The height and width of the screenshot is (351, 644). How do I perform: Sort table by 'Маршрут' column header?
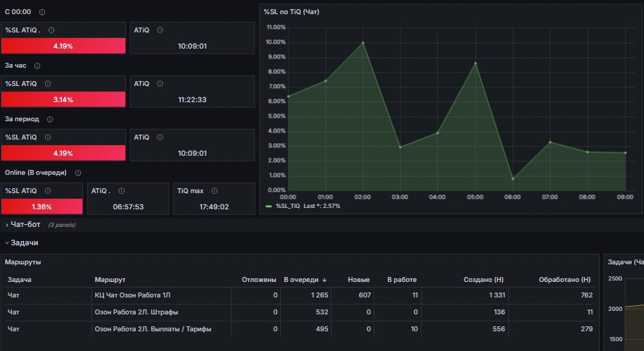pos(110,280)
